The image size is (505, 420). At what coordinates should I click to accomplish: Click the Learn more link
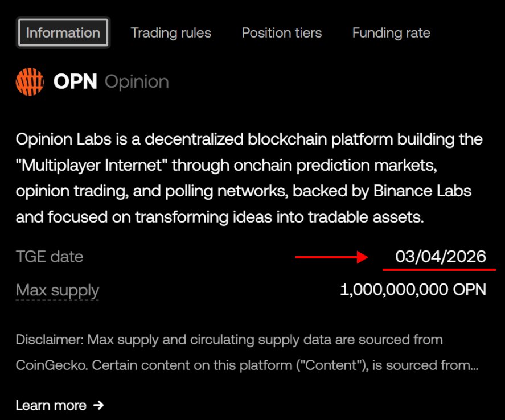(51, 405)
